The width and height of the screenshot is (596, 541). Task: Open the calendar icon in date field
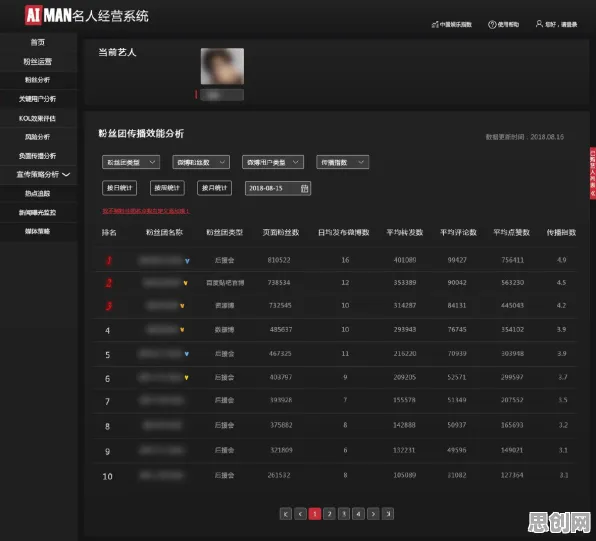pyautogui.click(x=304, y=188)
